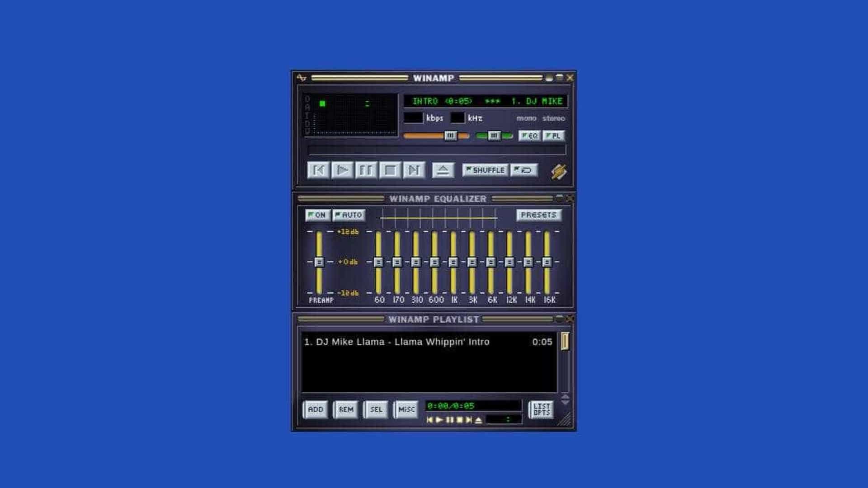Open the LIST OPTS menu
The image size is (868, 488).
coord(542,410)
